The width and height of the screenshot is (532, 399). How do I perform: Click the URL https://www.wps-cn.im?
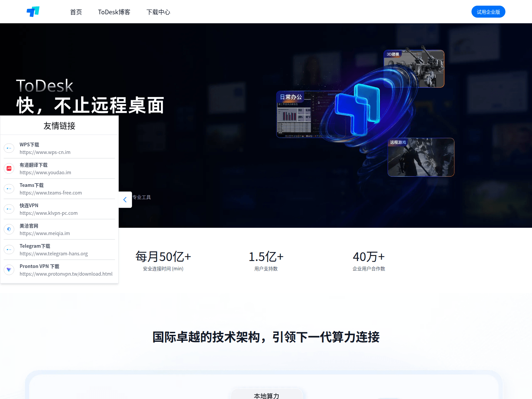tap(45, 152)
